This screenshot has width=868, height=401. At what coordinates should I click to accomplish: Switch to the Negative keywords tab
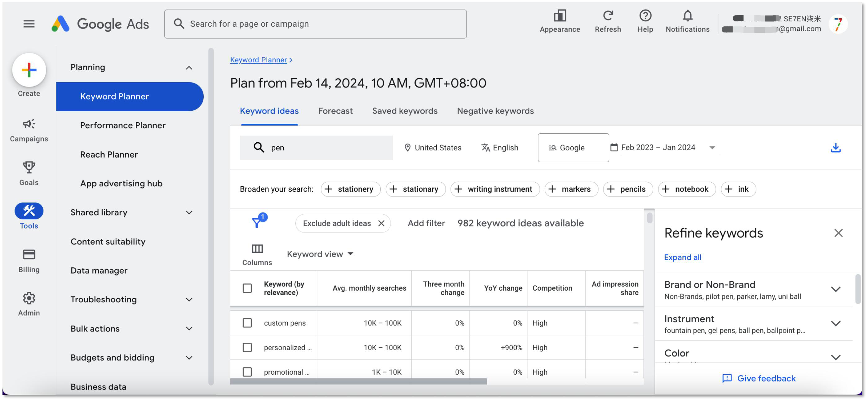(495, 111)
